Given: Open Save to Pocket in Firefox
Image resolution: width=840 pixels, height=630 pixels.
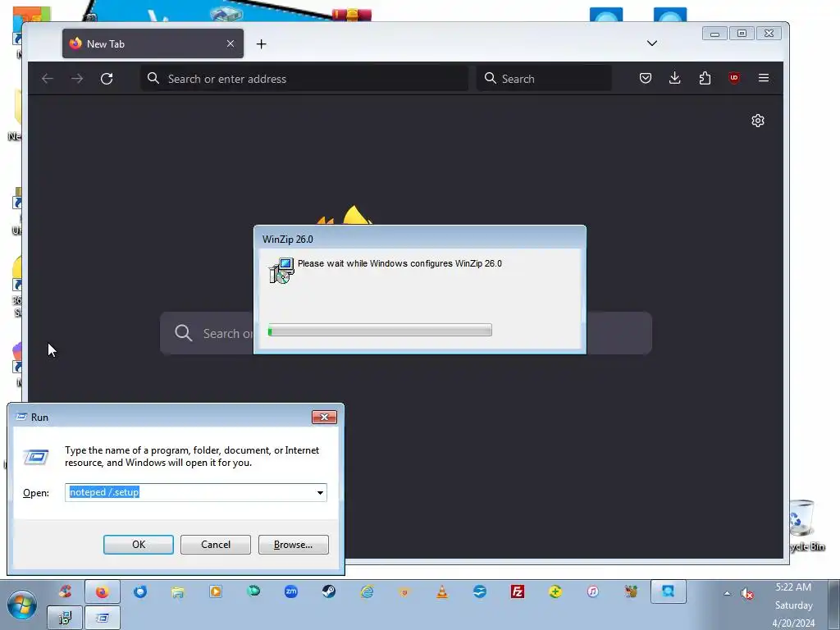Looking at the screenshot, I should click(x=646, y=78).
